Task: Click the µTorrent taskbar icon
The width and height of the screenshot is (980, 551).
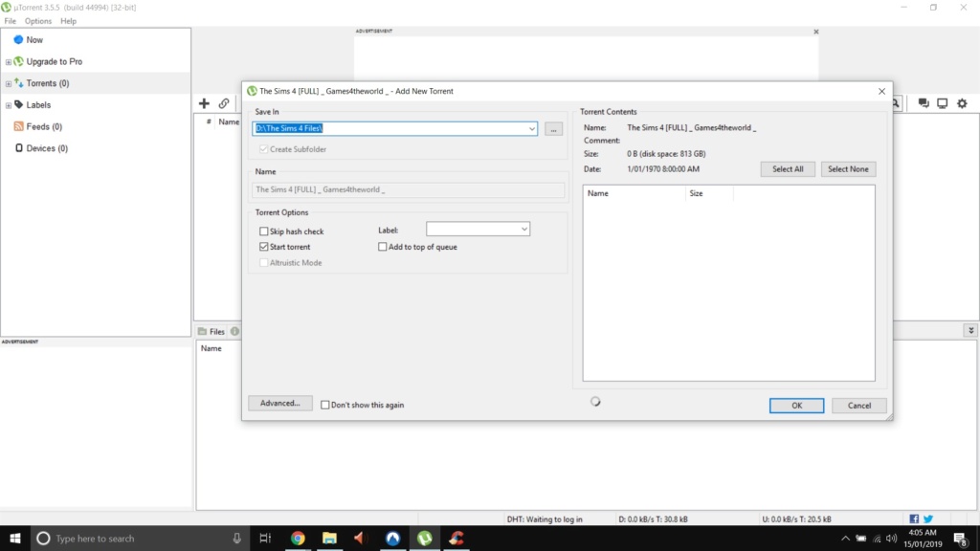Action: tap(424, 538)
